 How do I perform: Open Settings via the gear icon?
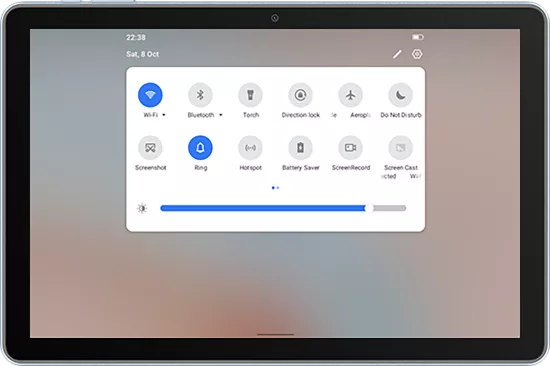pyautogui.click(x=417, y=54)
